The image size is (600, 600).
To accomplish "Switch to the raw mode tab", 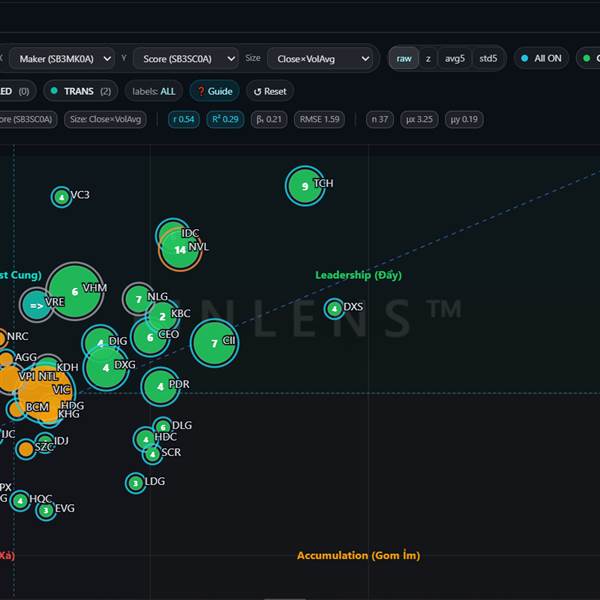I will [404, 59].
